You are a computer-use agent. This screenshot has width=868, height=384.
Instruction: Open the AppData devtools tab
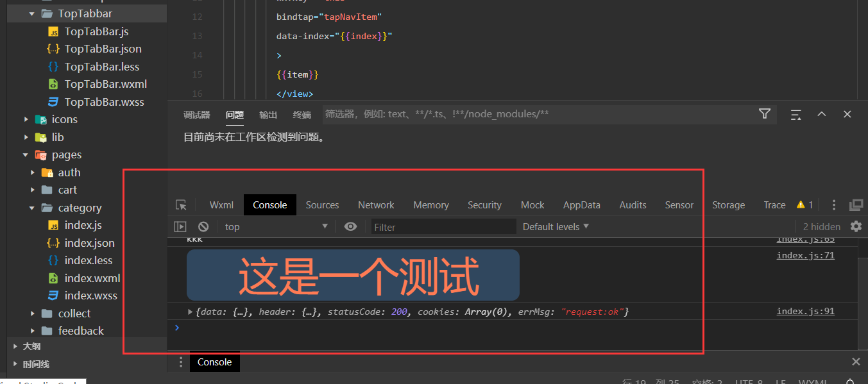pyautogui.click(x=582, y=205)
